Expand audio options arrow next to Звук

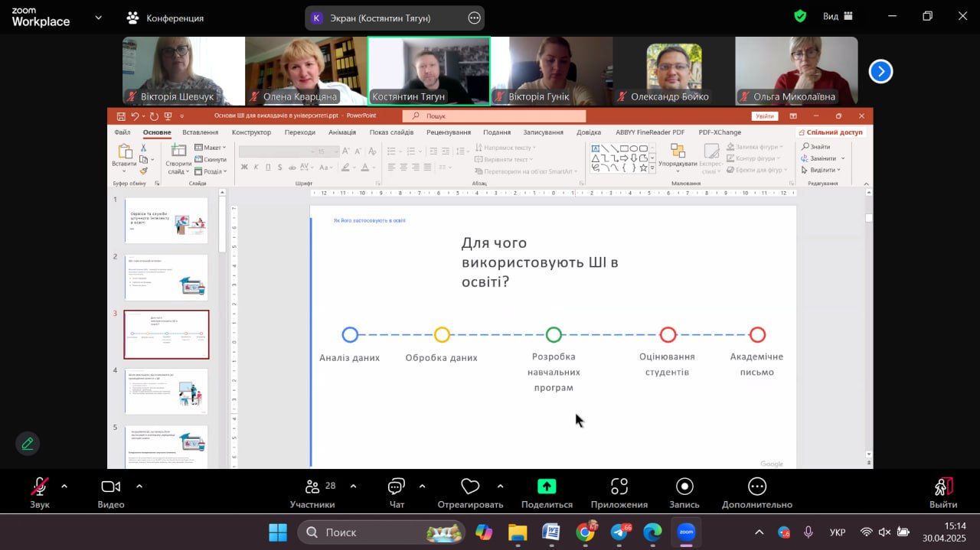click(64, 486)
